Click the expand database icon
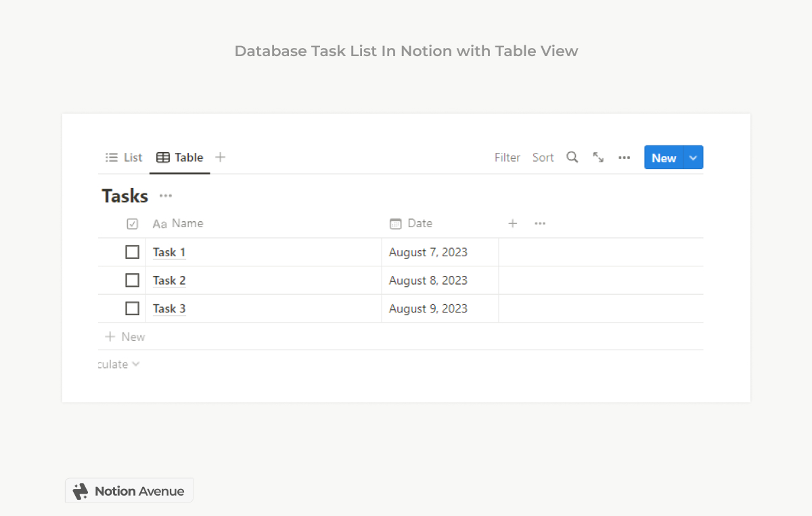The height and width of the screenshot is (516, 812). coord(597,157)
